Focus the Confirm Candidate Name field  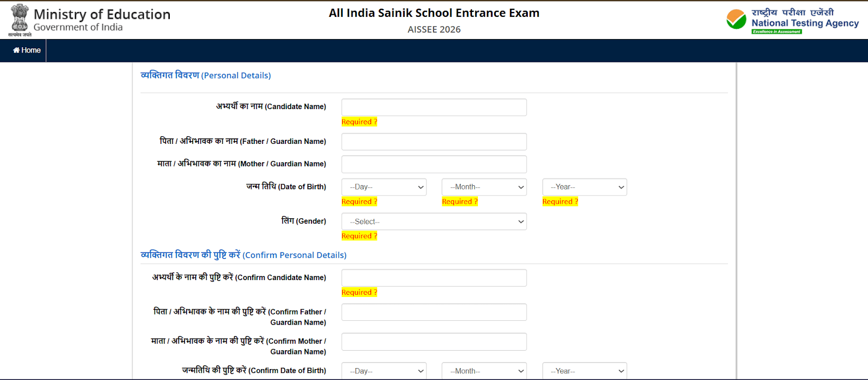point(434,278)
